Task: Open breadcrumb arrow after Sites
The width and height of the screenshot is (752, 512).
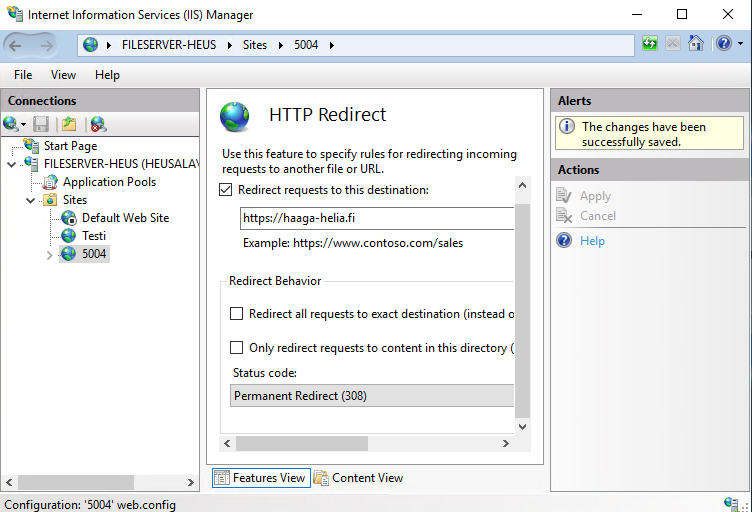Action: coord(281,46)
